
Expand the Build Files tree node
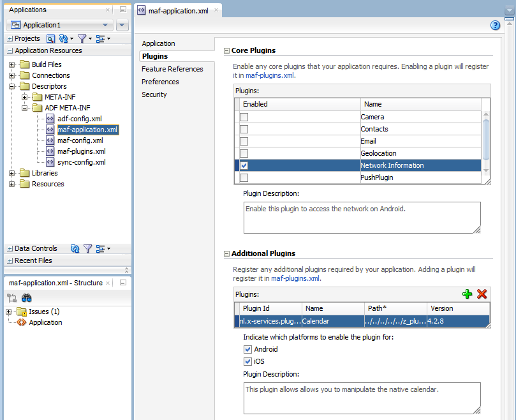12,64
